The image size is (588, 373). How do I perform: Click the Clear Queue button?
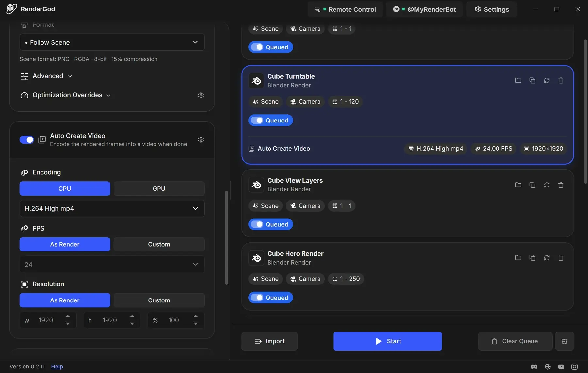(515, 341)
